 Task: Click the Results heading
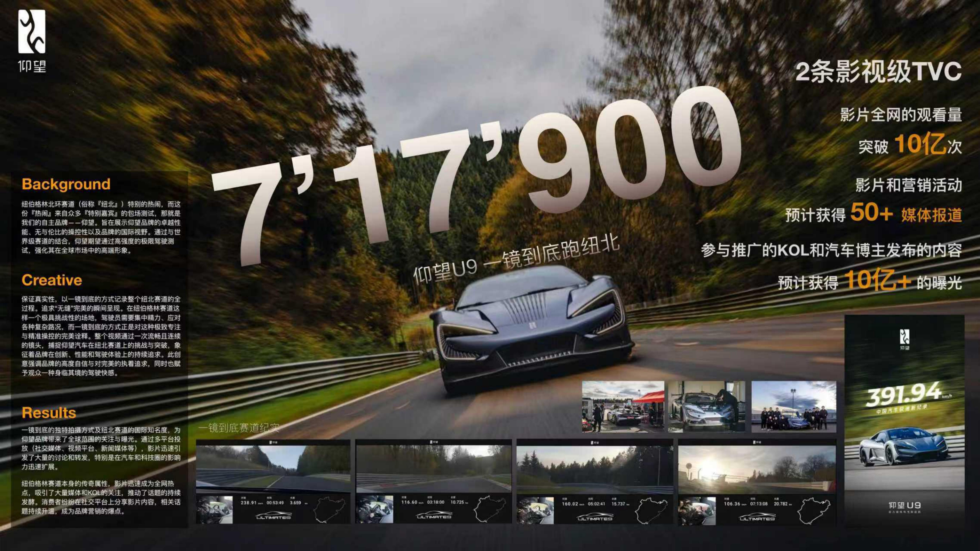coord(49,413)
